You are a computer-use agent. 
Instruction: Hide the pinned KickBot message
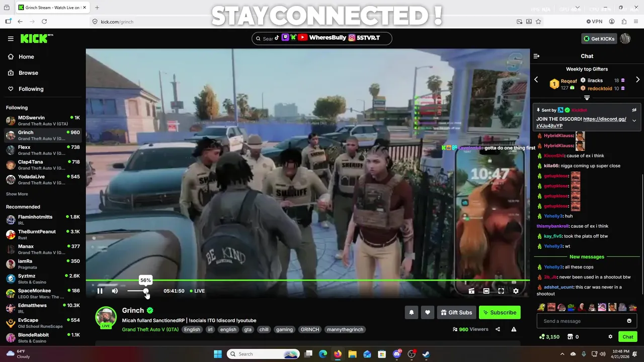634,110
